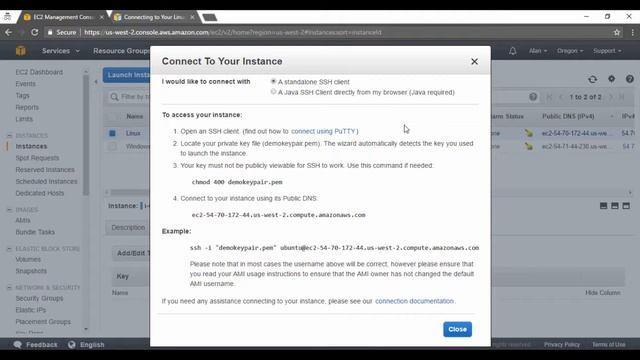Open Reserved Instances in sidebar
This screenshot has height=360, width=640.
coord(45,170)
